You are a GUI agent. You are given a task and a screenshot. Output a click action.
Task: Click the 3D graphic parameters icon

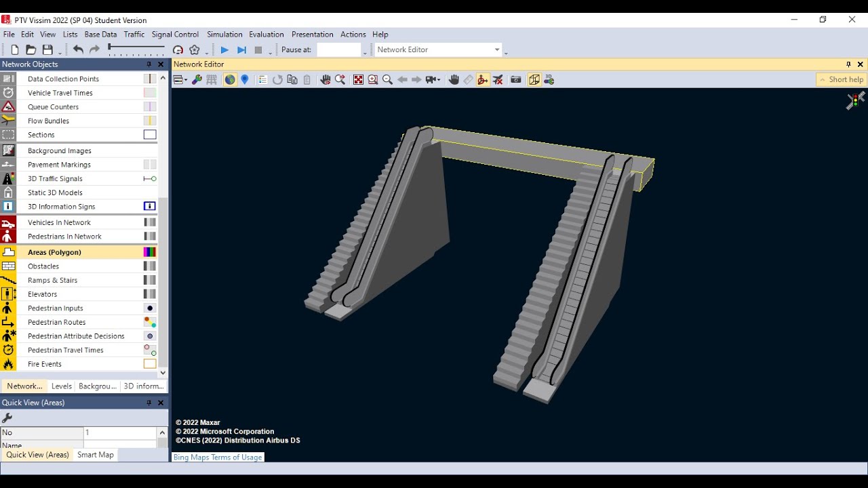coord(549,79)
